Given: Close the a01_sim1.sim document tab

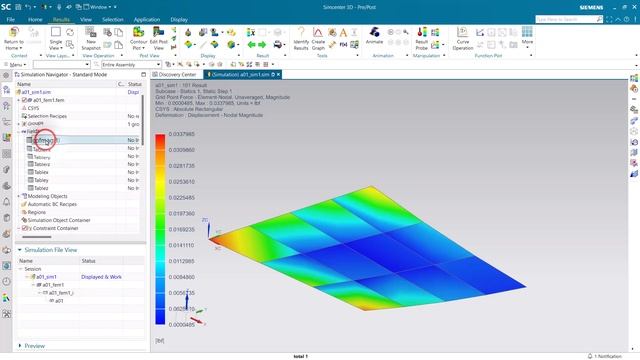Looking at the screenshot, I should click(x=278, y=75).
